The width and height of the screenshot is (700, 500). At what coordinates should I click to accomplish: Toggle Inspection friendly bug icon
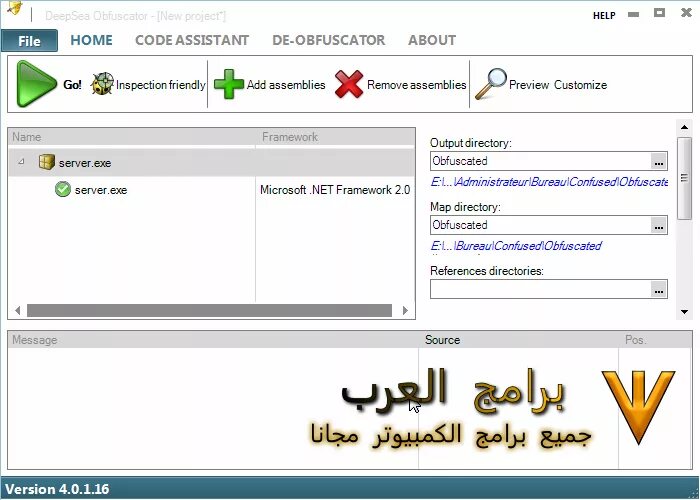(102, 83)
